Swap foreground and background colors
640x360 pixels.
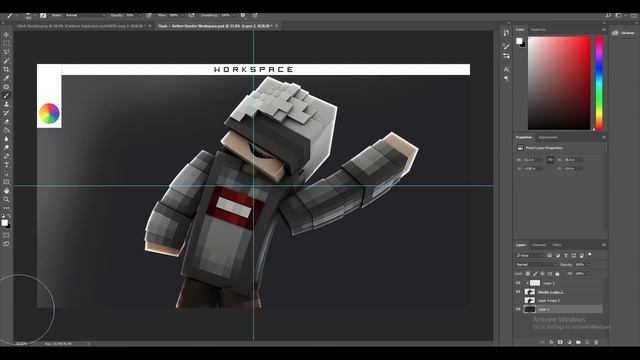(9, 216)
